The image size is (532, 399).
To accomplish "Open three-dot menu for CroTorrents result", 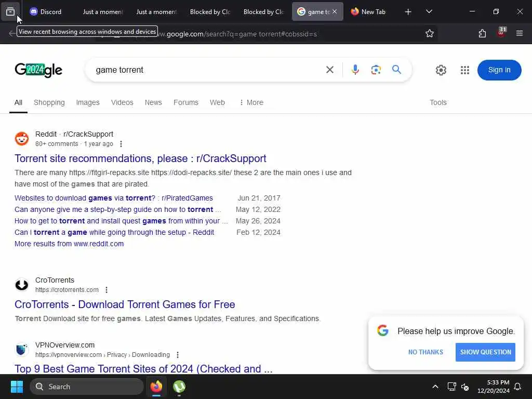I will pos(107,290).
